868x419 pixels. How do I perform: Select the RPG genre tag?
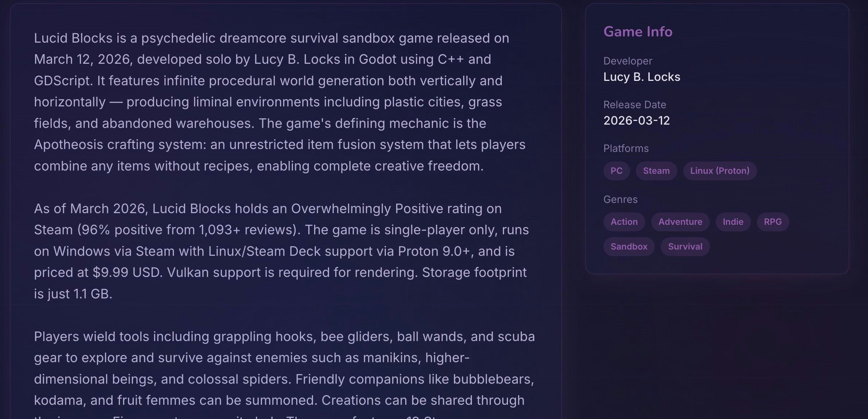pyautogui.click(x=773, y=222)
